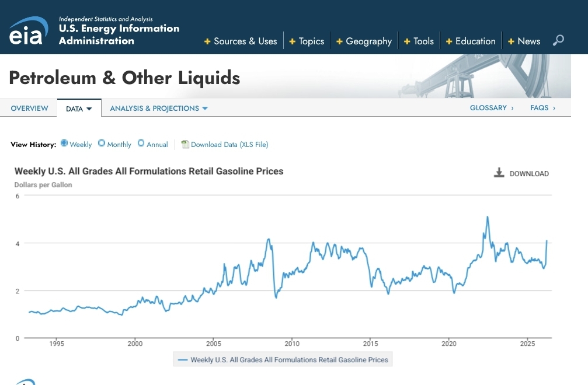Click the 2025 x-axis label
The width and height of the screenshot is (588, 385).
(527, 344)
